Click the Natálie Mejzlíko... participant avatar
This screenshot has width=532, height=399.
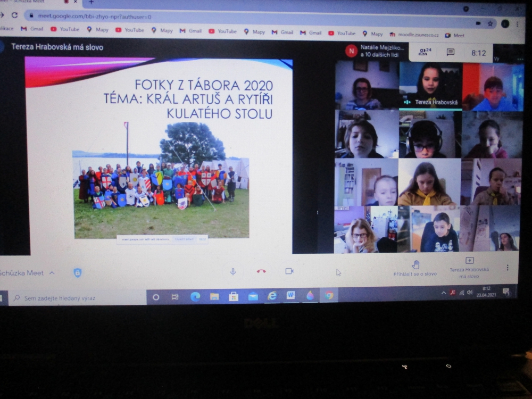[351, 51]
